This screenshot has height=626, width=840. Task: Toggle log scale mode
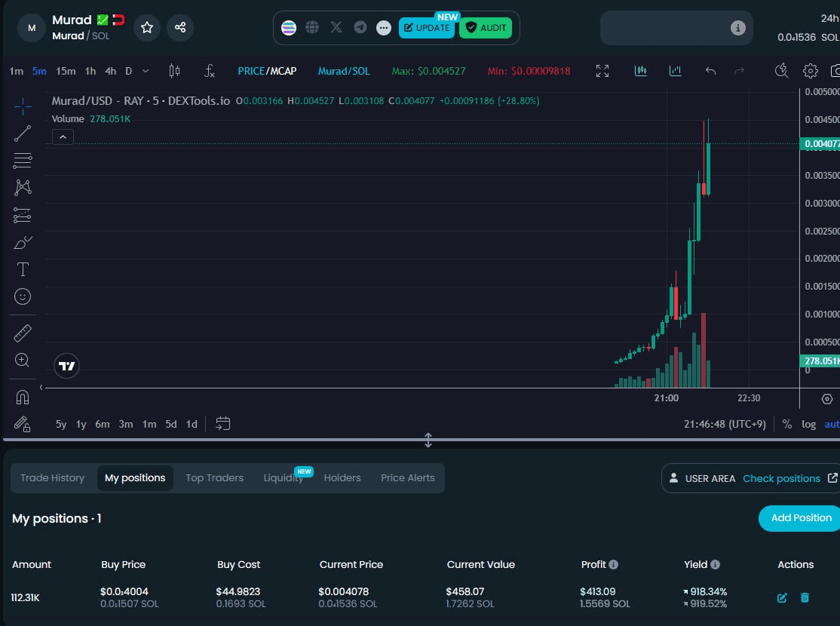click(808, 424)
